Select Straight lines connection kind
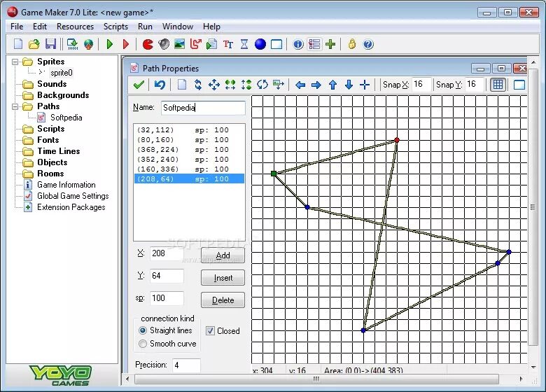The width and height of the screenshot is (546, 392). tap(142, 330)
